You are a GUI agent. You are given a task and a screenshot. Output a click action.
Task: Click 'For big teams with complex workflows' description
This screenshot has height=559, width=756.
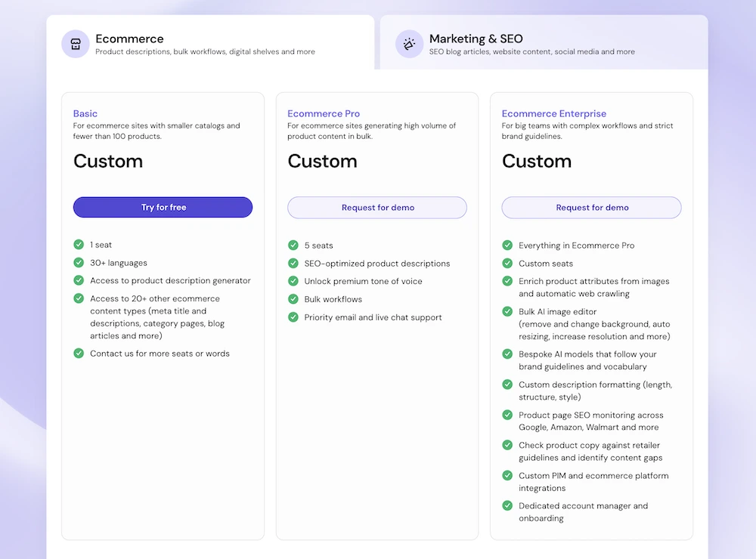pos(587,131)
